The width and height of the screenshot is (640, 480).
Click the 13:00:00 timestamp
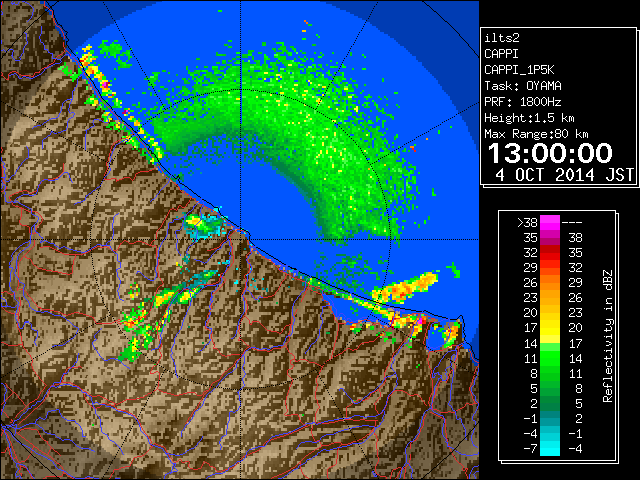pyautogui.click(x=550, y=153)
